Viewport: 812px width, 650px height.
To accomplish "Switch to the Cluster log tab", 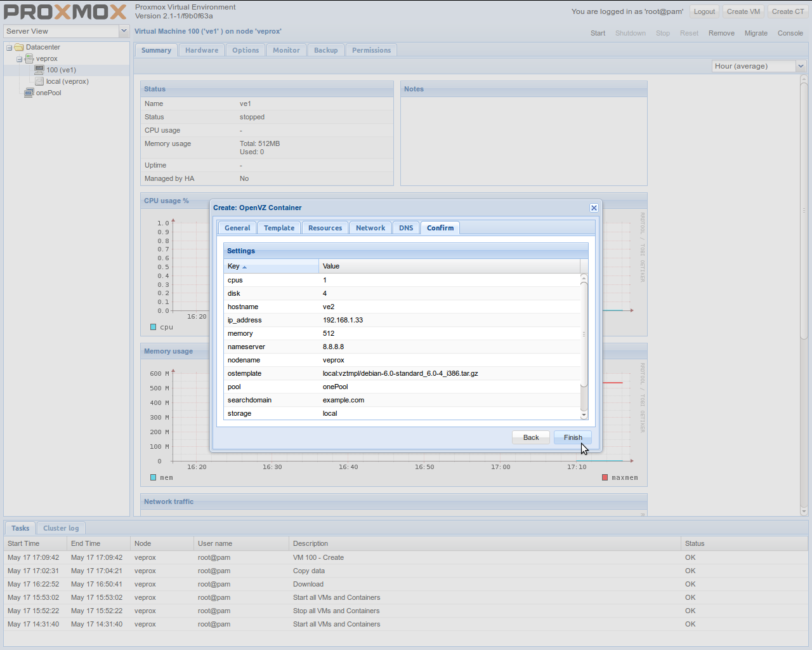I will pos(61,527).
